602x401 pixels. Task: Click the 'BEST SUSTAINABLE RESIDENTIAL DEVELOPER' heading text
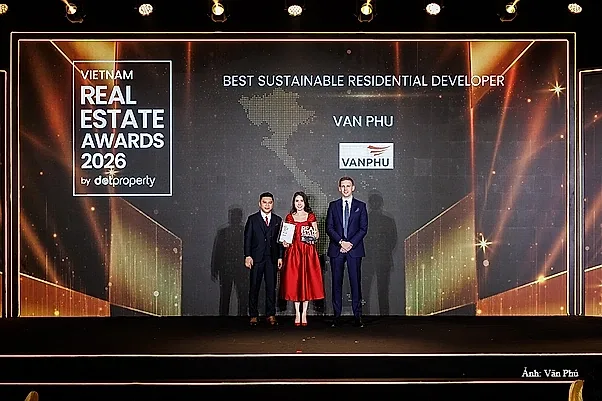point(363,81)
